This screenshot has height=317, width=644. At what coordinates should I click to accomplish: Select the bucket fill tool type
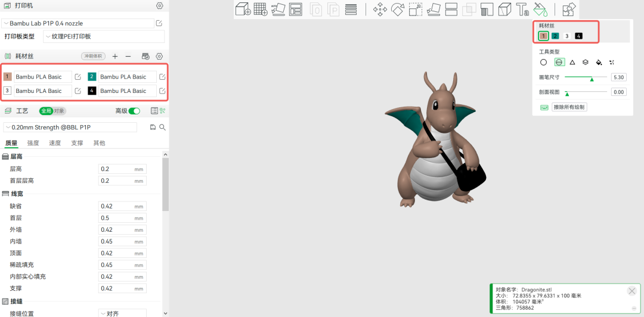point(599,63)
